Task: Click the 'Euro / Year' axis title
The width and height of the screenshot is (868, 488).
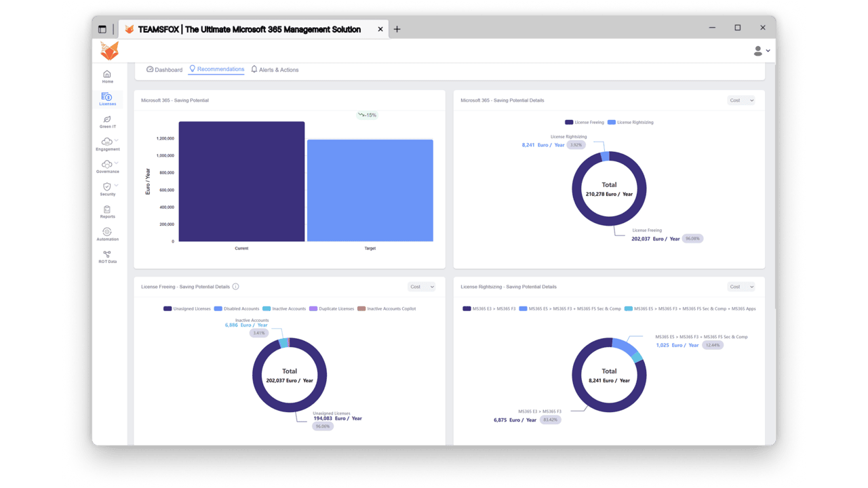Action: point(148,182)
